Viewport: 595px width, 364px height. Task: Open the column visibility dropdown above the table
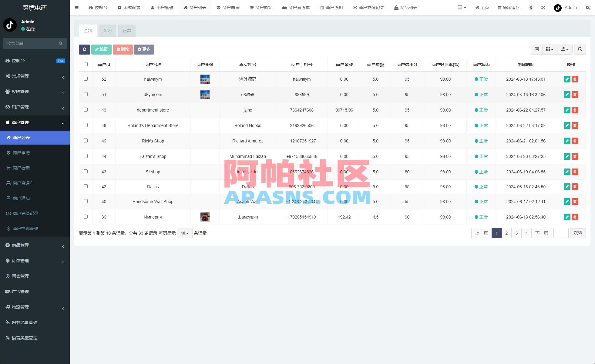tap(549, 49)
